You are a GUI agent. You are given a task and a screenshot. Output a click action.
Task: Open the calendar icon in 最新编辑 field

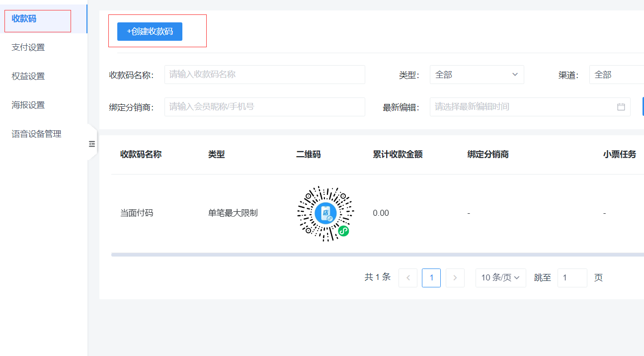tap(621, 107)
